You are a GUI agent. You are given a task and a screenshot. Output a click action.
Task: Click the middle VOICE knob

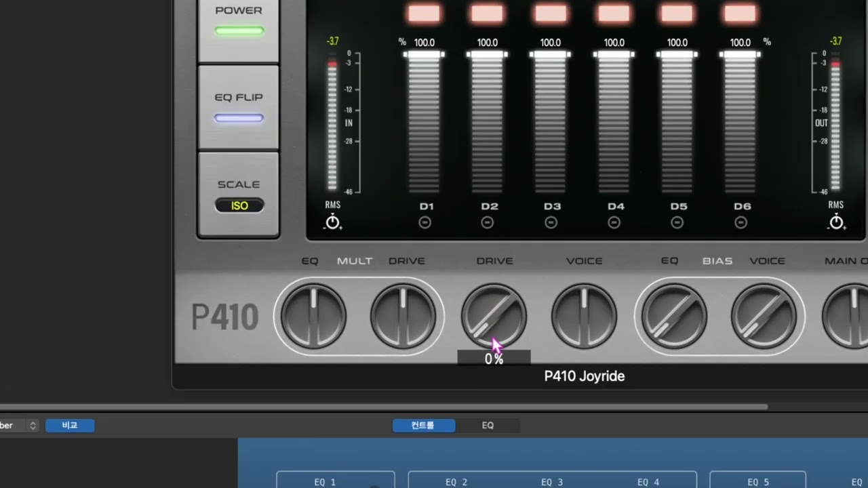click(x=584, y=317)
